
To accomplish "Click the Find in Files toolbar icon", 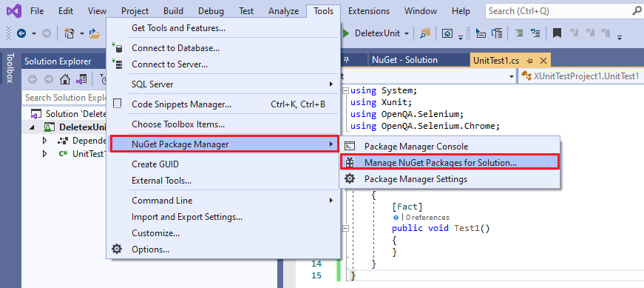I will (x=425, y=33).
